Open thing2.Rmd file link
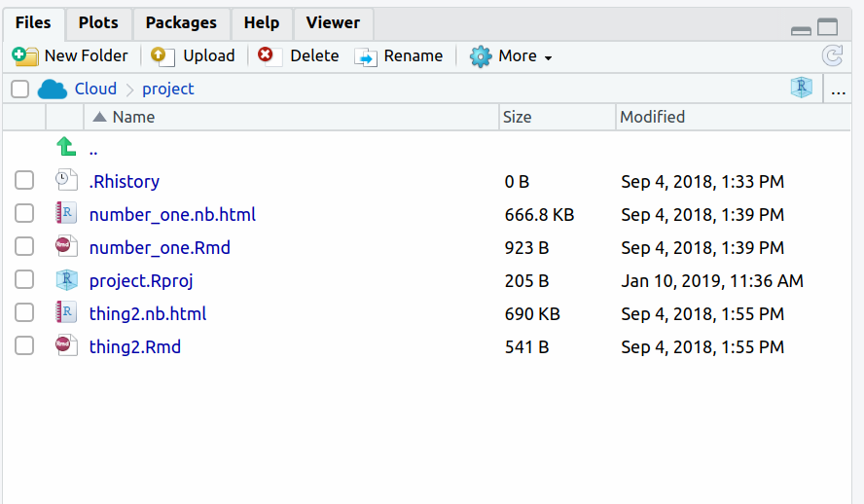 coord(134,346)
